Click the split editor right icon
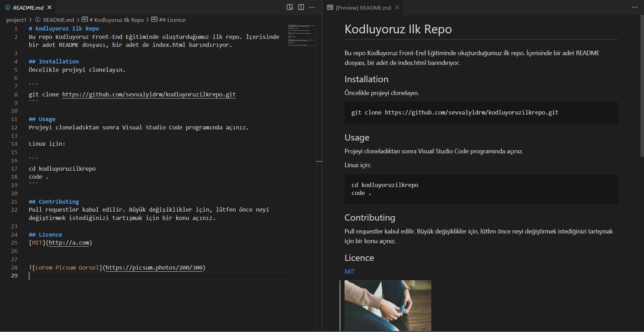644x332 pixels. pos(301,7)
